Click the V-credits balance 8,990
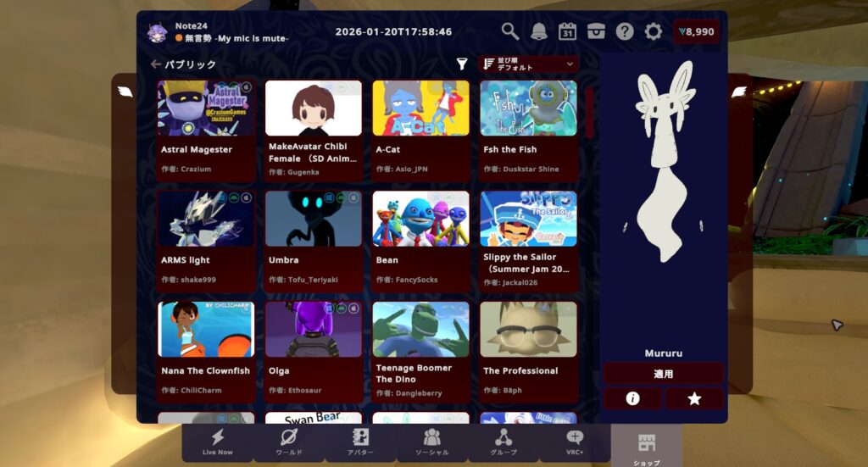Image resolution: width=868 pixels, height=467 pixels. (x=696, y=32)
